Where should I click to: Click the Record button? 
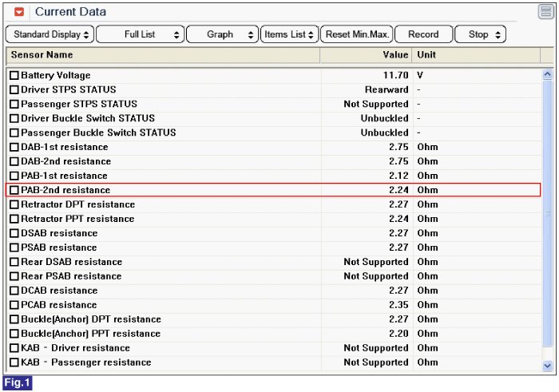422,34
